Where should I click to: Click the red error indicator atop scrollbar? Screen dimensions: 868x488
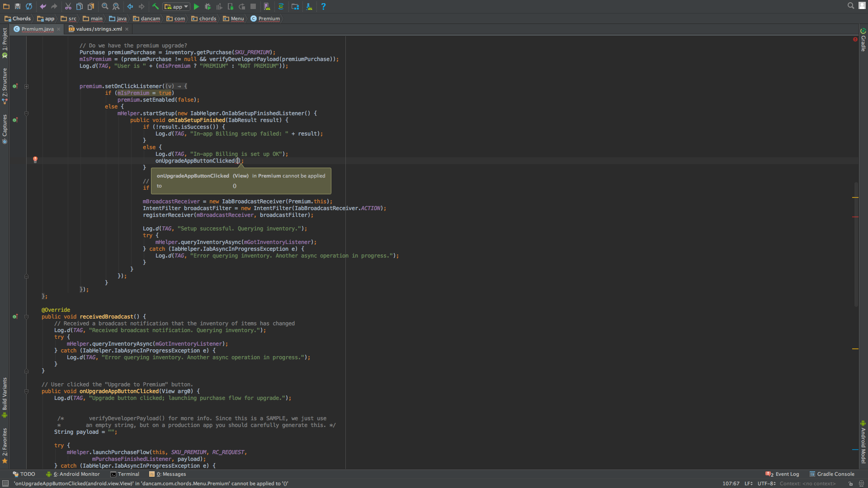[x=855, y=39]
